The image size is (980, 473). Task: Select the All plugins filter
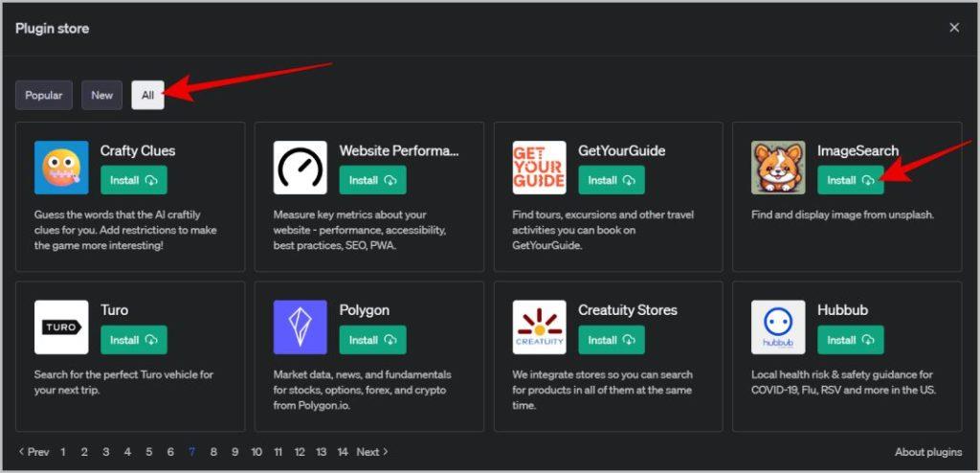[x=147, y=95]
